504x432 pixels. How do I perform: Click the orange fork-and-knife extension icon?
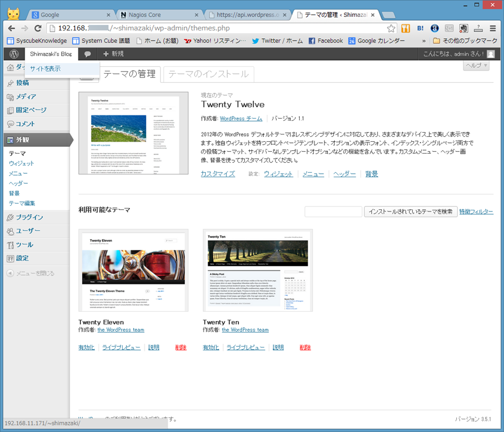click(x=406, y=28)
